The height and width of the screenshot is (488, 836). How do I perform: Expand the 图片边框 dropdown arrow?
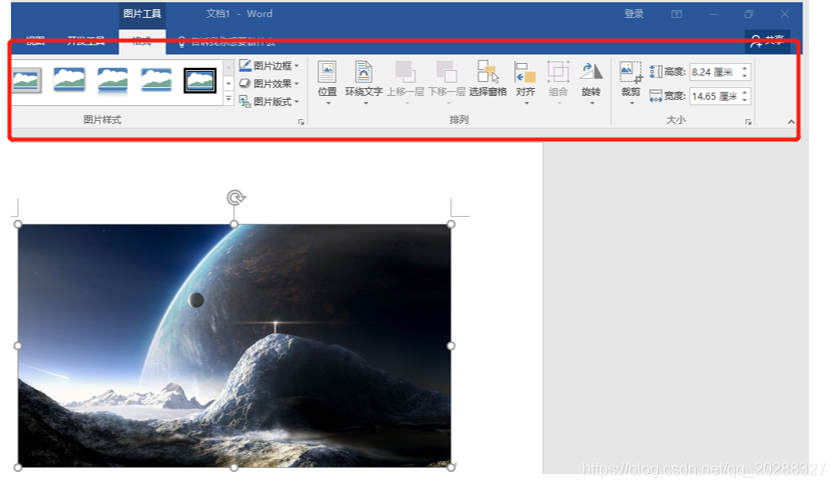pyautogui.click(x=296, y=66)
